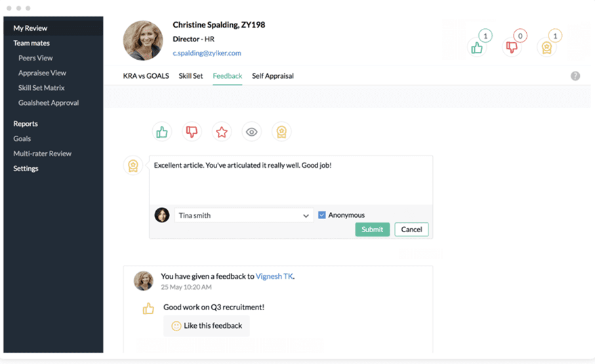Click inside the feedback message text area
Viewport: 595px width, 364px height.
(291, 180)
